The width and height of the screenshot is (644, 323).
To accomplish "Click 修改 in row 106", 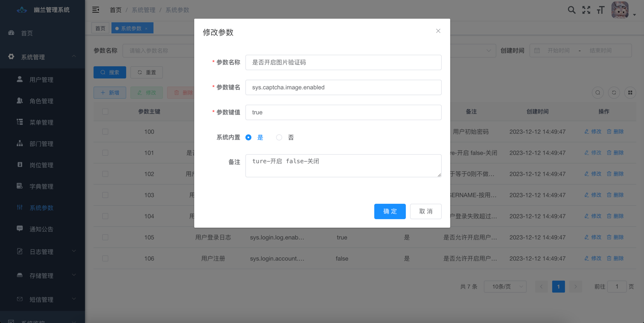I will [593, 258].
